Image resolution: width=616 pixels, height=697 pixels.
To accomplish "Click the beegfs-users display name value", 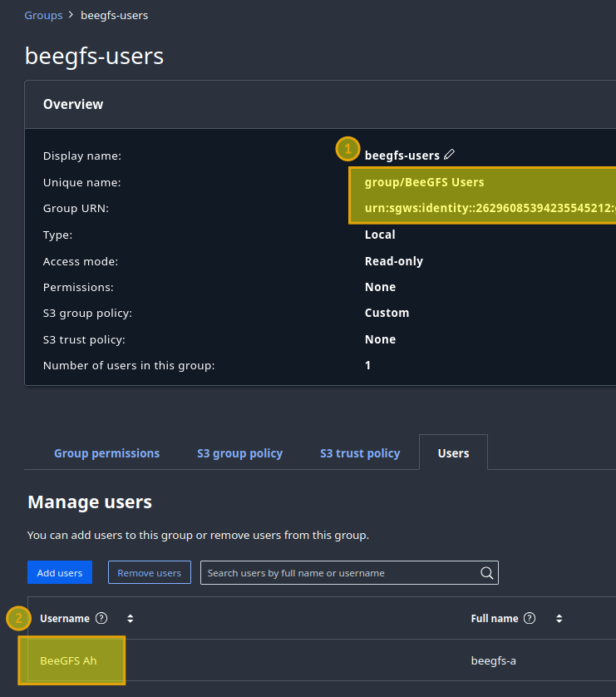I will 402,156.
